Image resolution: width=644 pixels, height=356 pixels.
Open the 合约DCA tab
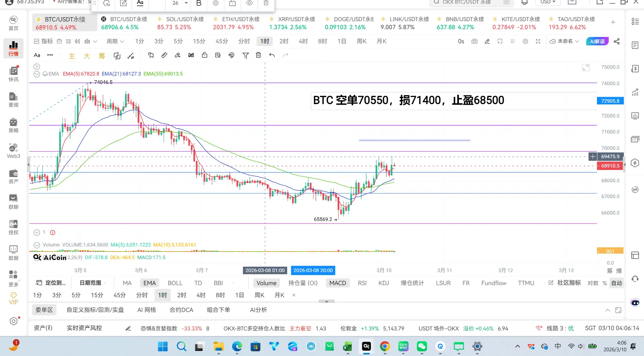[x=181, y=310]
